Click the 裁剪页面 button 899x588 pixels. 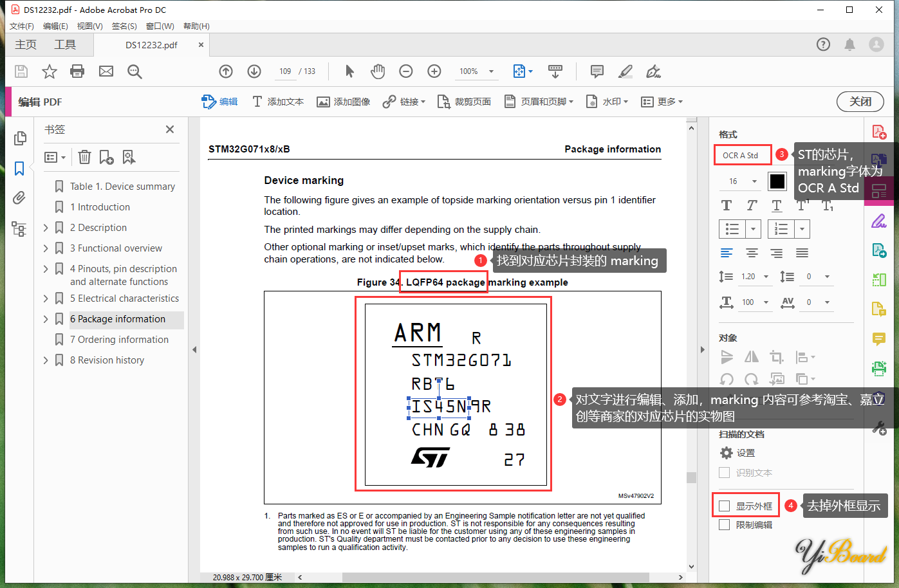(x=464, y=102)
